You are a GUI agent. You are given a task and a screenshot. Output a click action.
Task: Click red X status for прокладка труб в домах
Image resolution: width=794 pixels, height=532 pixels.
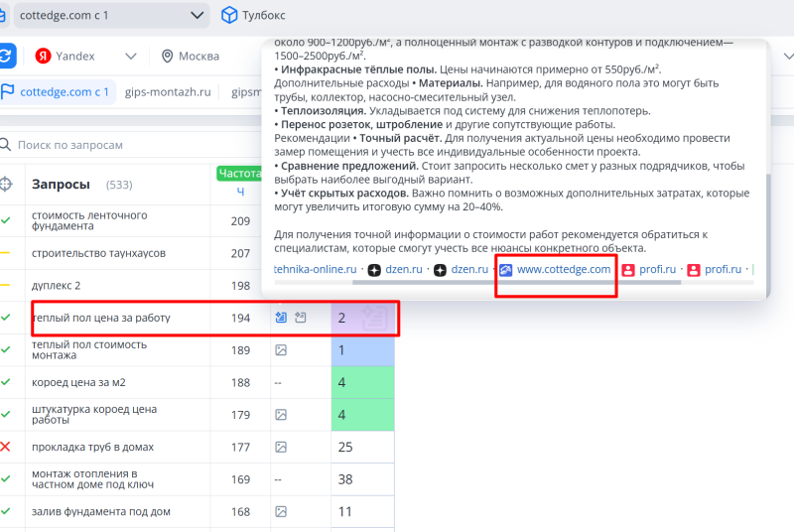pyautogui.click(x=5, y=447)
